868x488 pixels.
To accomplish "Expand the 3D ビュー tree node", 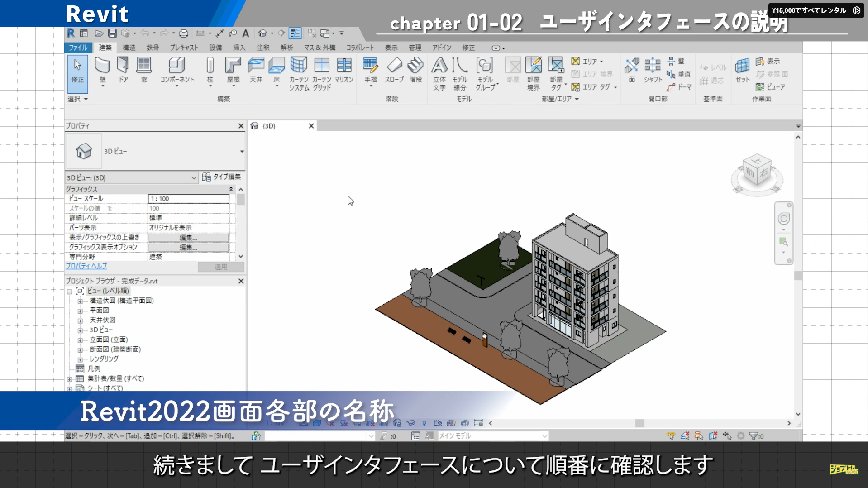I will 80,330.
